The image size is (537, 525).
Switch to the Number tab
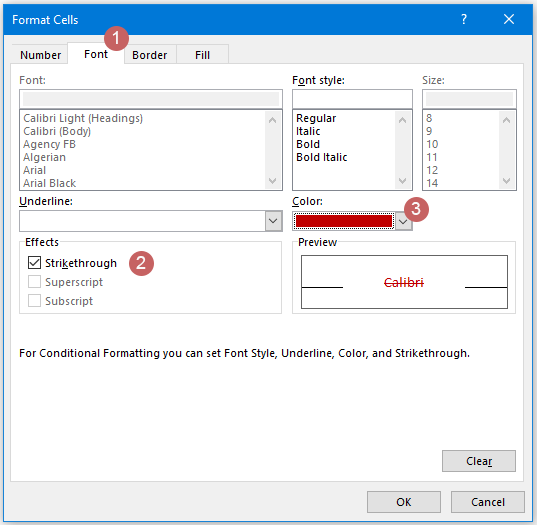pyautogui.click(x=40, y=54)
